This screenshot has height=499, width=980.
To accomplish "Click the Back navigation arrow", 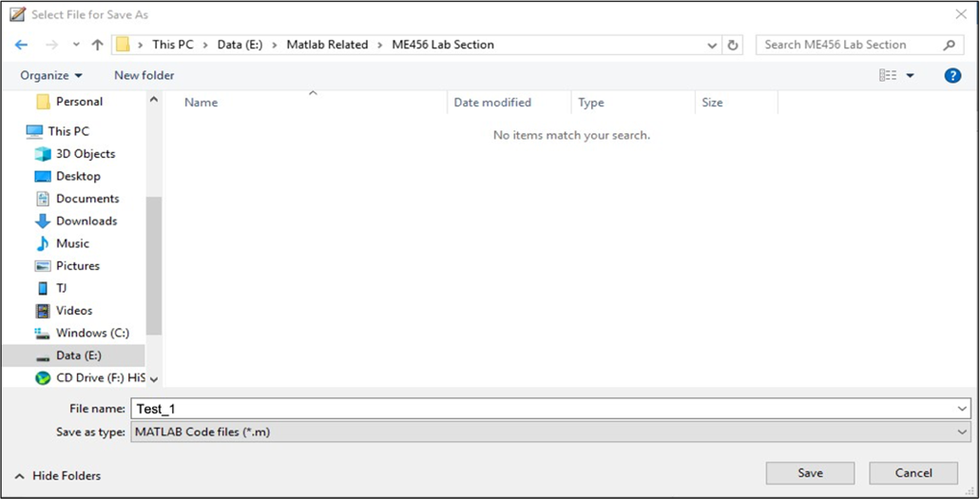I will pyautogui.click(x=21, y=45).
